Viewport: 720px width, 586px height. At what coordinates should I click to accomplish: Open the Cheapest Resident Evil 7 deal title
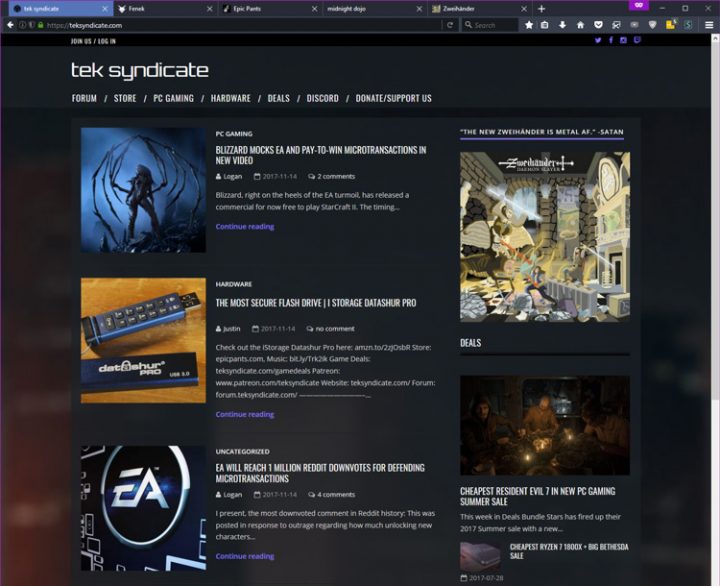[x=538, y=496]
